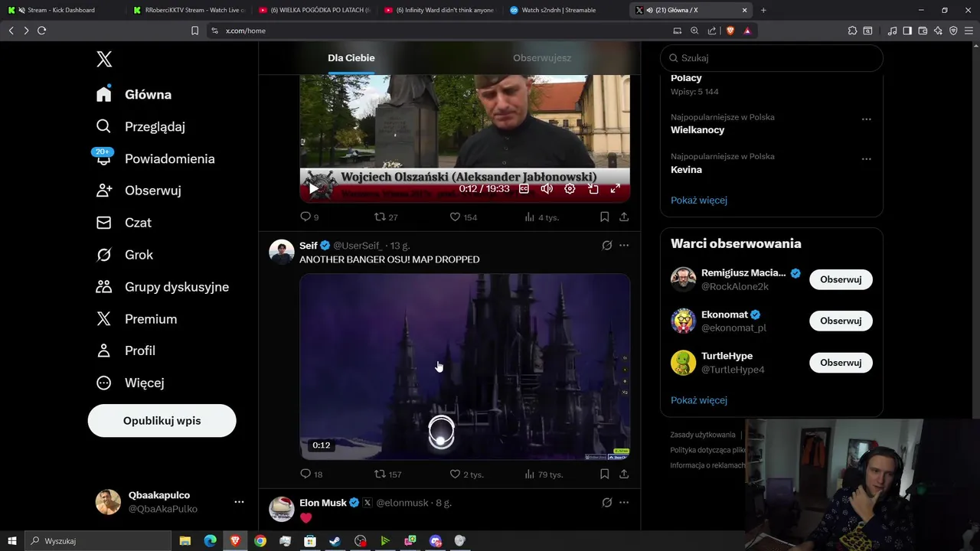Follow Remigiusz Macia... with Obserwuj

pos(841,279)
